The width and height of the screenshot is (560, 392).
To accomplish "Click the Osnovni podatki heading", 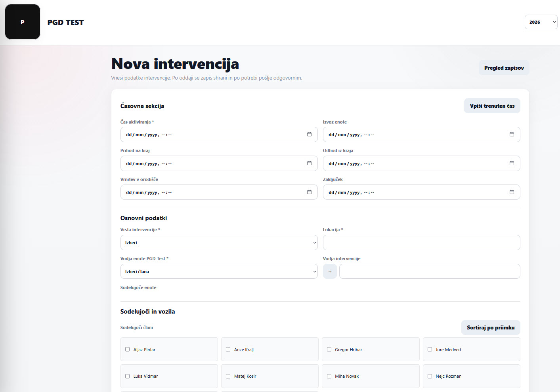I will click(143, 218).
